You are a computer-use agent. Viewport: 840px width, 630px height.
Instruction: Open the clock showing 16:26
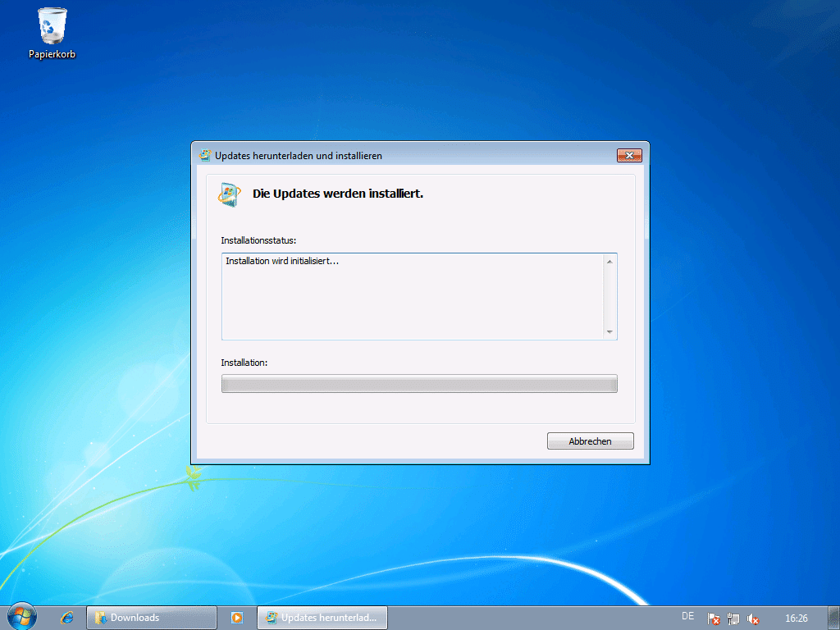point(796,619)
